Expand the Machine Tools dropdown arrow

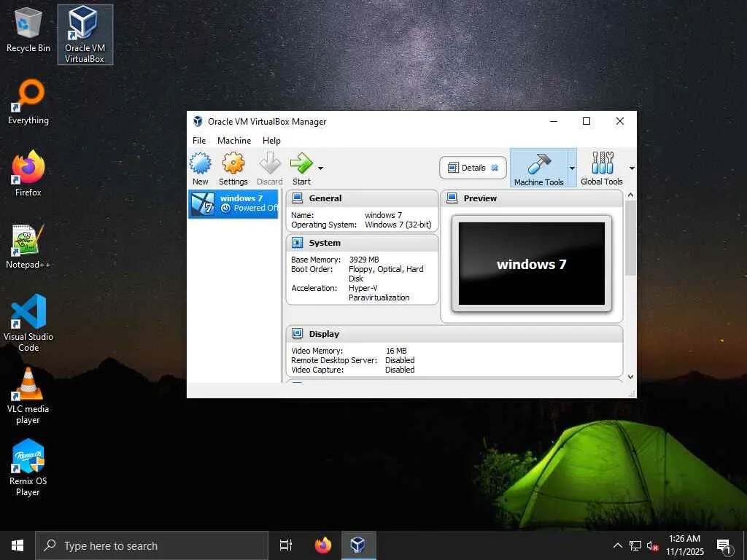[x=572, y=168]
